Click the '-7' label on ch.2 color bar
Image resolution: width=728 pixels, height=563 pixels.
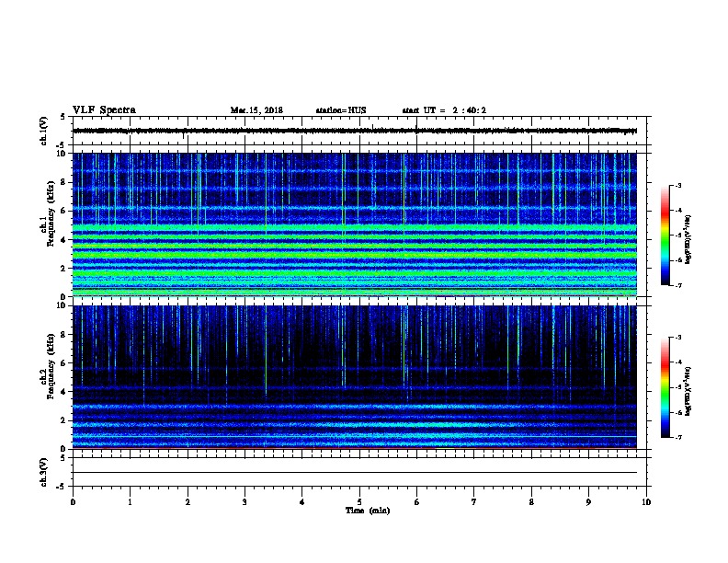(x=678, y=437)
